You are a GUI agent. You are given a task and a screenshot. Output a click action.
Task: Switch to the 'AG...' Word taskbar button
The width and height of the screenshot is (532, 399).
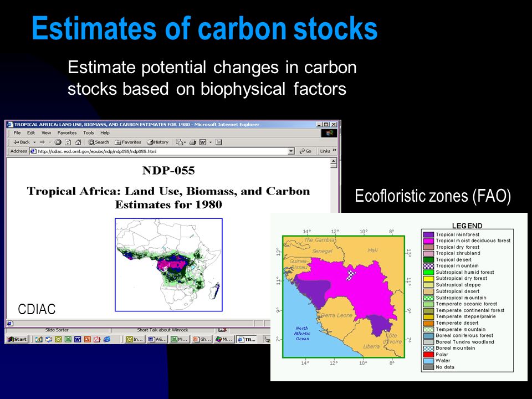157,339
